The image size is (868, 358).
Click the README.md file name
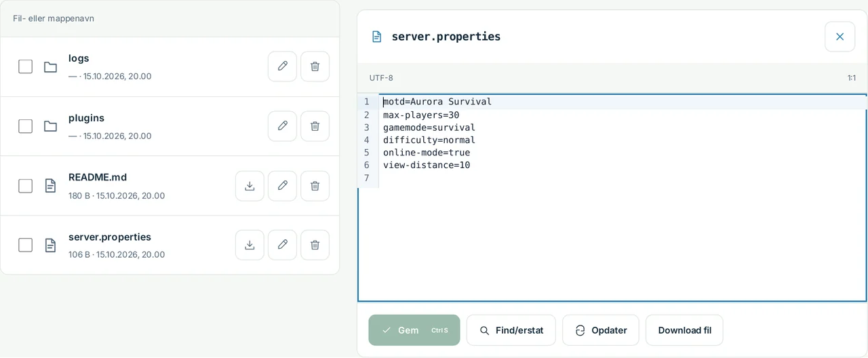[98, 177]
